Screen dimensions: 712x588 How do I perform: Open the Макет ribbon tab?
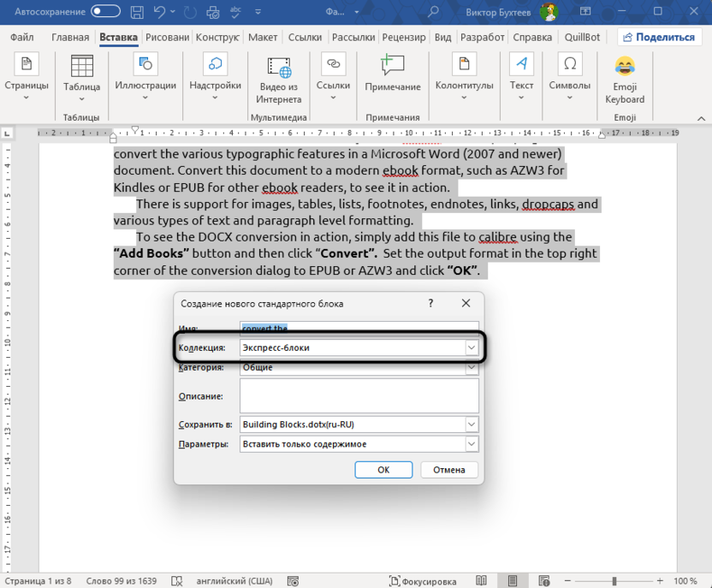(x=263, y=38)
